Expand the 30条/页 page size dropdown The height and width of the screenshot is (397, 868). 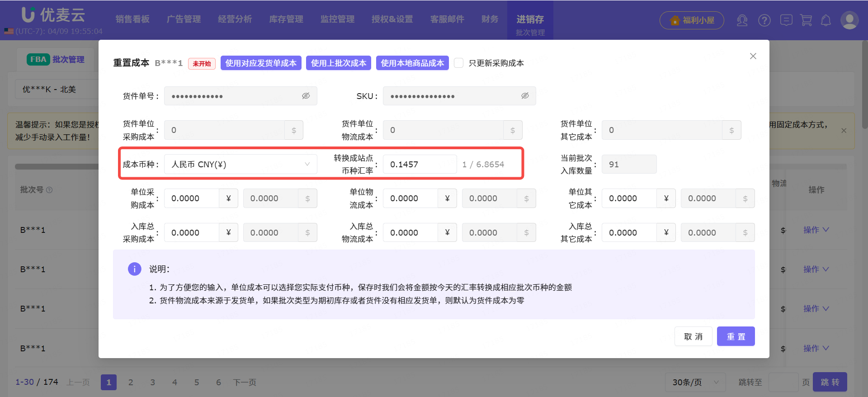pyautogui.click(x=695, y=382)
